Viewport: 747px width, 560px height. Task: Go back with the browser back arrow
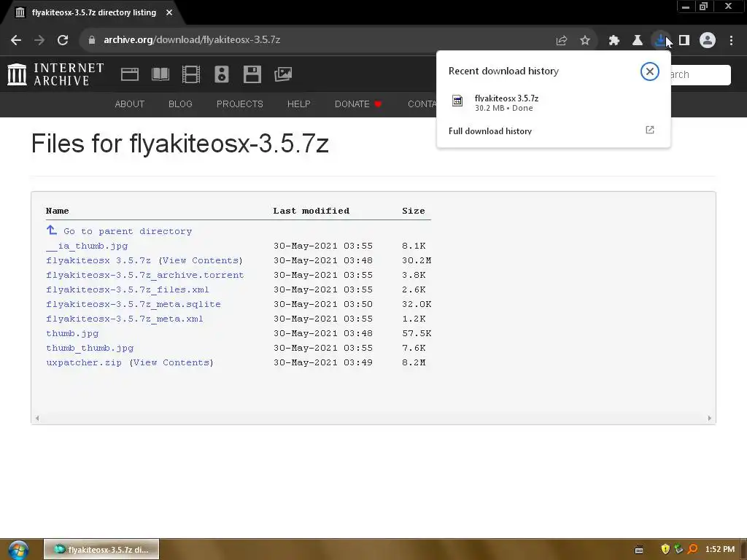pos(16,40)
